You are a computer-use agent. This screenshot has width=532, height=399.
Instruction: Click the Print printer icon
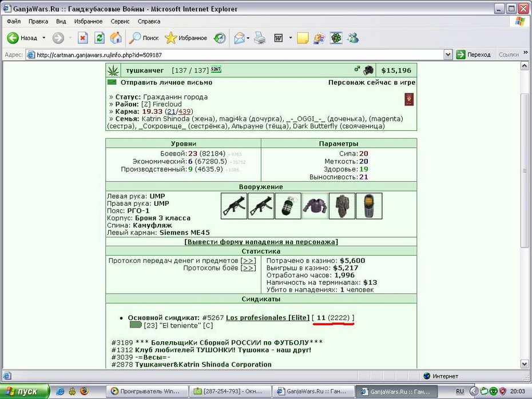tap(260, 38)
